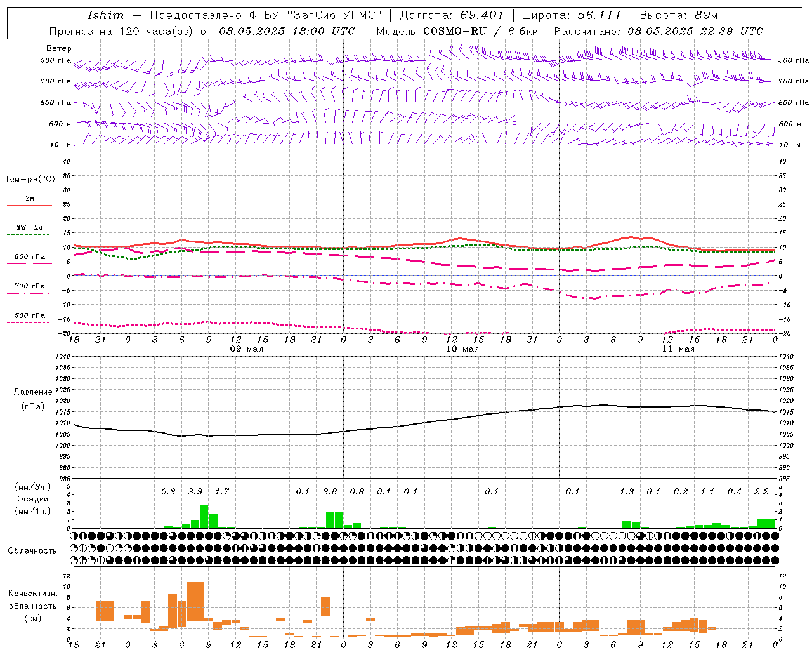Image resolution: width=812 pixels, height=650 pixels.
Task: Click the "Td 2м" dew point legend entry
Action: click(30, 227)
